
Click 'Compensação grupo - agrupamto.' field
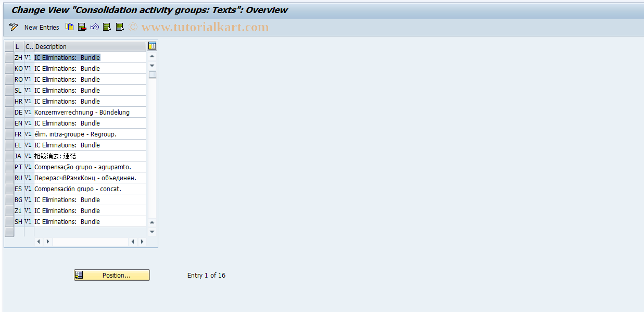click(x=90, y=167)
